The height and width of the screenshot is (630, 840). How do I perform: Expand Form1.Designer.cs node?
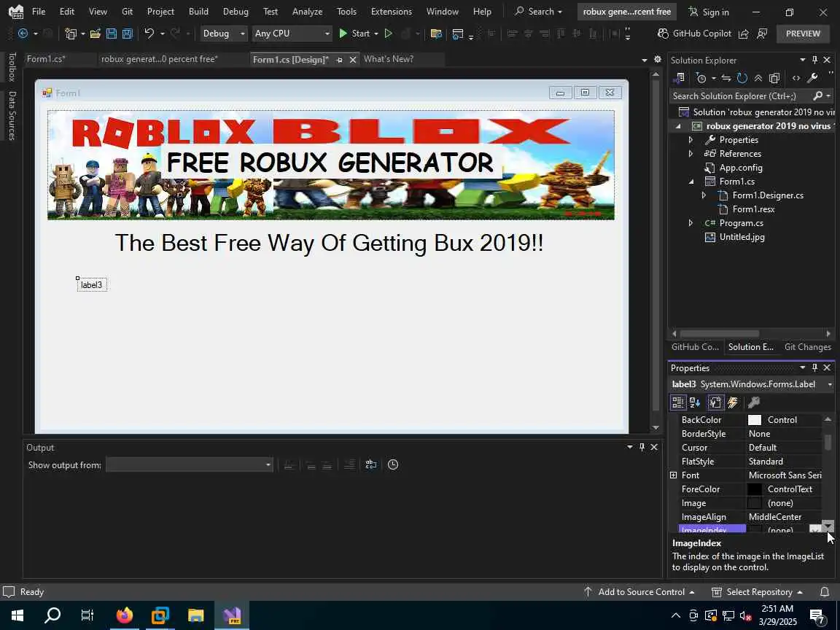704,195
